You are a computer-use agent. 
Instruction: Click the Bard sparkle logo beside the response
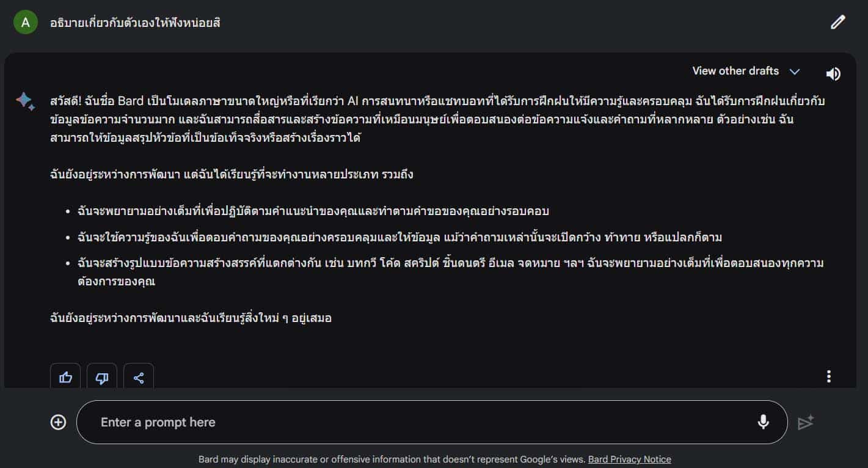click(25, 101)
